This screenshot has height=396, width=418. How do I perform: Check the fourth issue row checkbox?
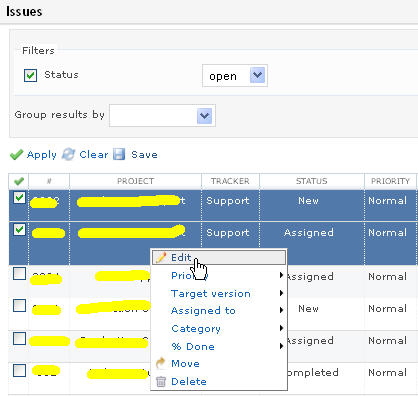click(19, 305)
